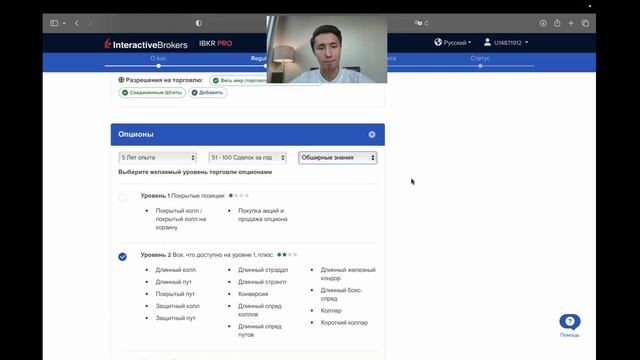Image resolution: width=640 pixels, height=360 pixels.
Task: Open the Обширные знания dropdown
Action: coord(338,158)
